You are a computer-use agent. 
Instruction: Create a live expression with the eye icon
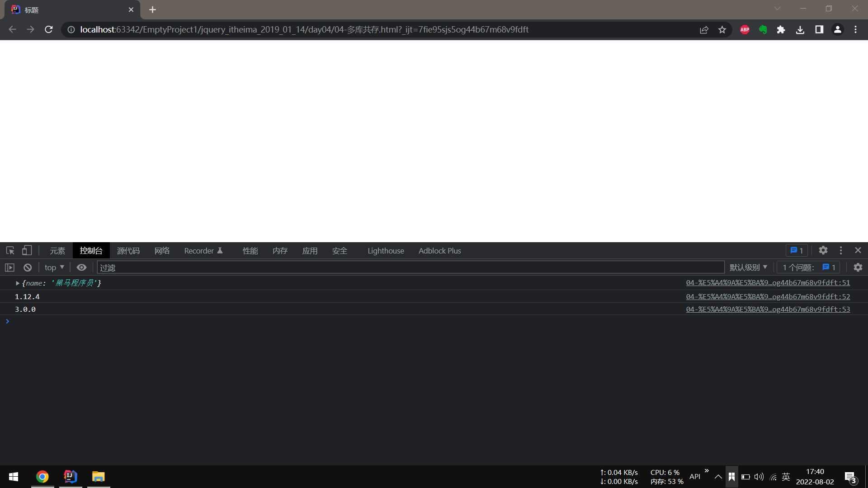click(81, 267)
